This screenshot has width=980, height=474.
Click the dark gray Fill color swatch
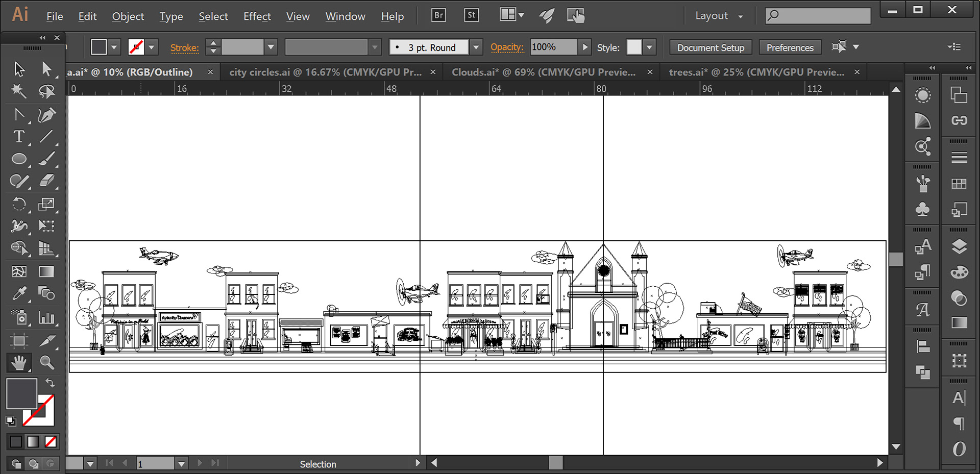20,392
